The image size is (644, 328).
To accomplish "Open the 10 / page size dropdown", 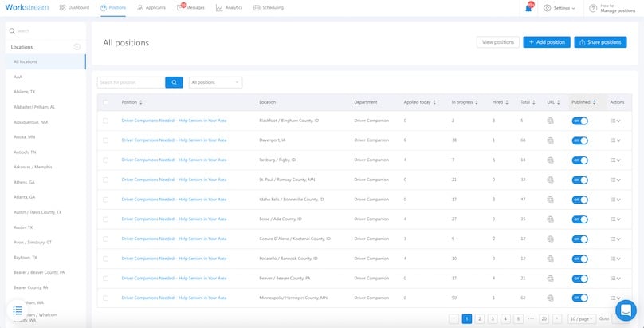I will pyautogui.click(x=580, y=318).
